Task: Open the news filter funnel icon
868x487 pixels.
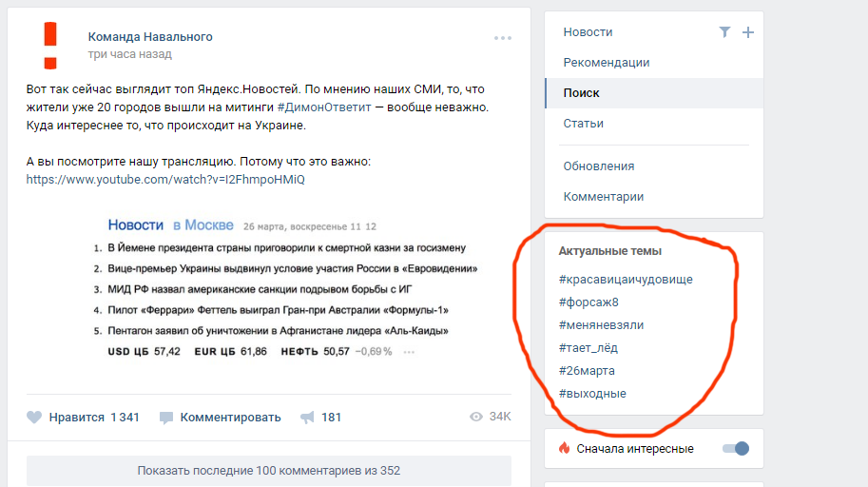Action: tap(724, 32)
